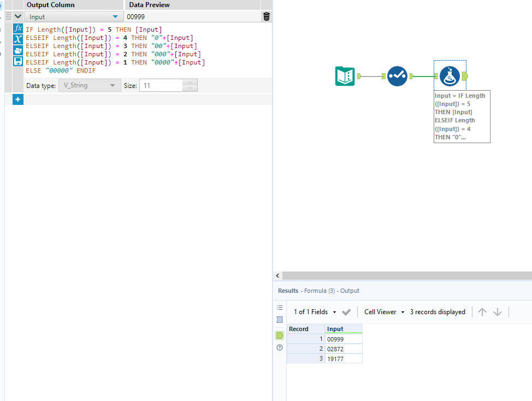Toggle the field selection checkmark next to Fields

[x=346, y=311]
